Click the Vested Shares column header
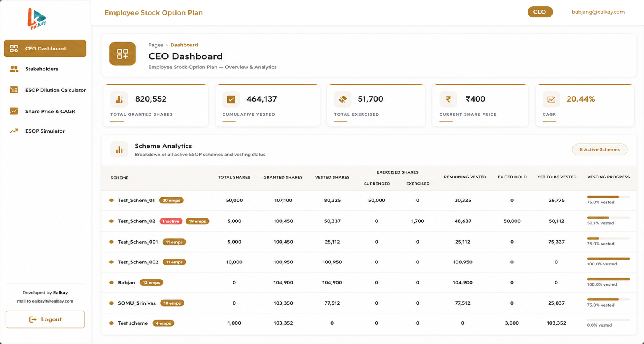The image size is (644, 344). click(332, 177)
